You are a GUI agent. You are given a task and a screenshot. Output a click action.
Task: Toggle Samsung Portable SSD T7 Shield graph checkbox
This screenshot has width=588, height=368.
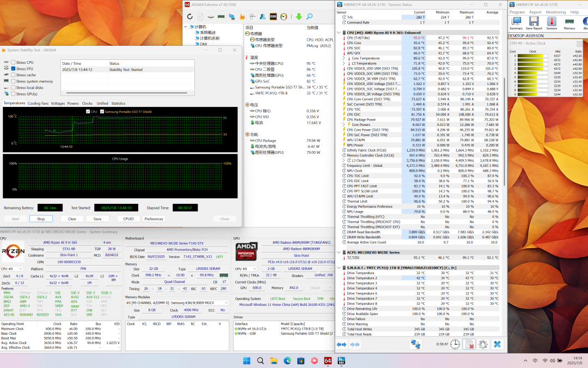point(102,112)
